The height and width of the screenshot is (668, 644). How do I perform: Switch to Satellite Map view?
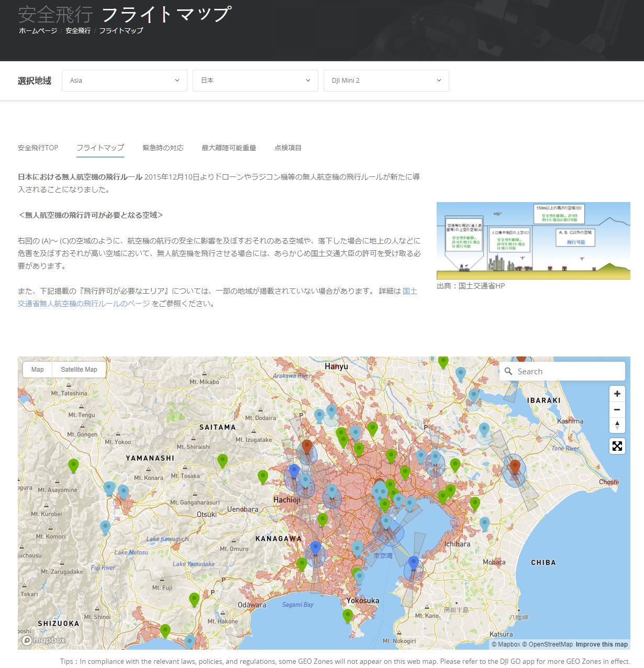click(79, 370)
